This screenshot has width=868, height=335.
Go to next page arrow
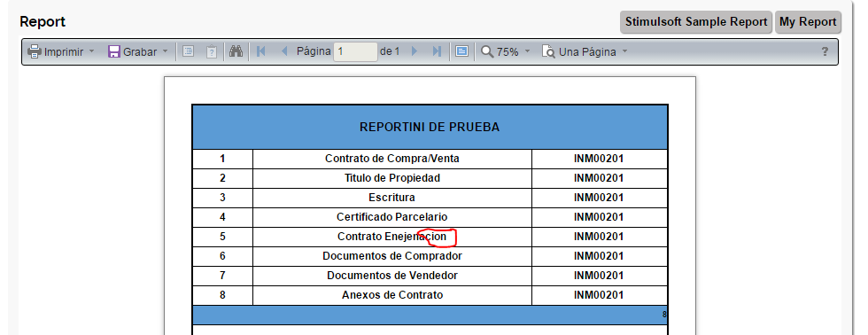point(415,51)
